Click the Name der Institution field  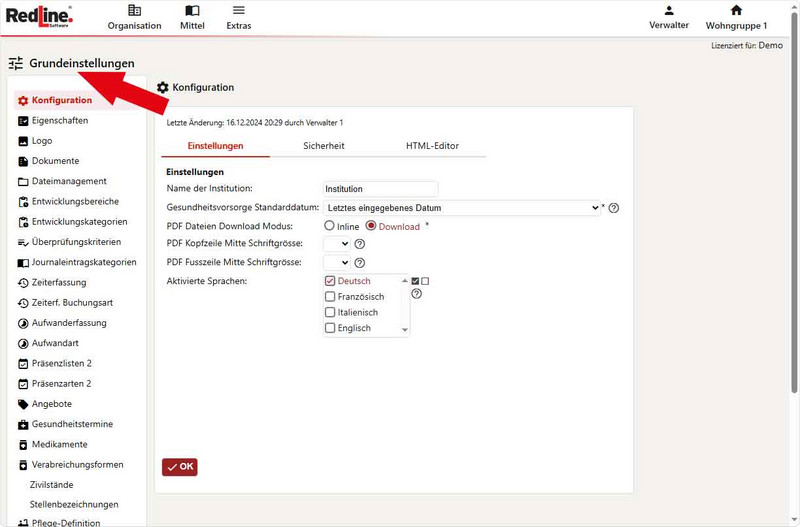tap(380, 188)
